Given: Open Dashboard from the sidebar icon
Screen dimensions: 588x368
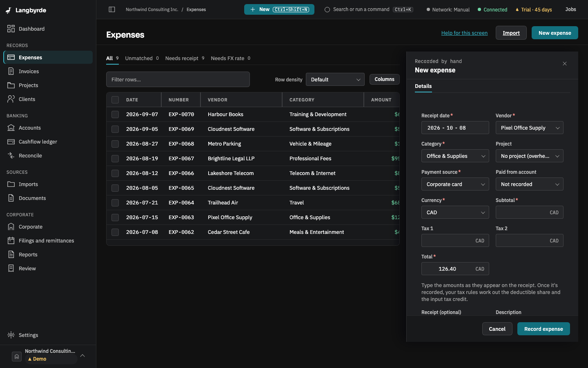Looking at the screenshot, I should coord(11,29).
